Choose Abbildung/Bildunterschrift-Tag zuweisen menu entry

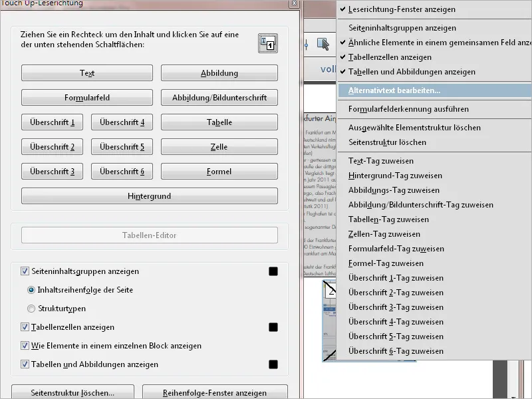point(435,205)
